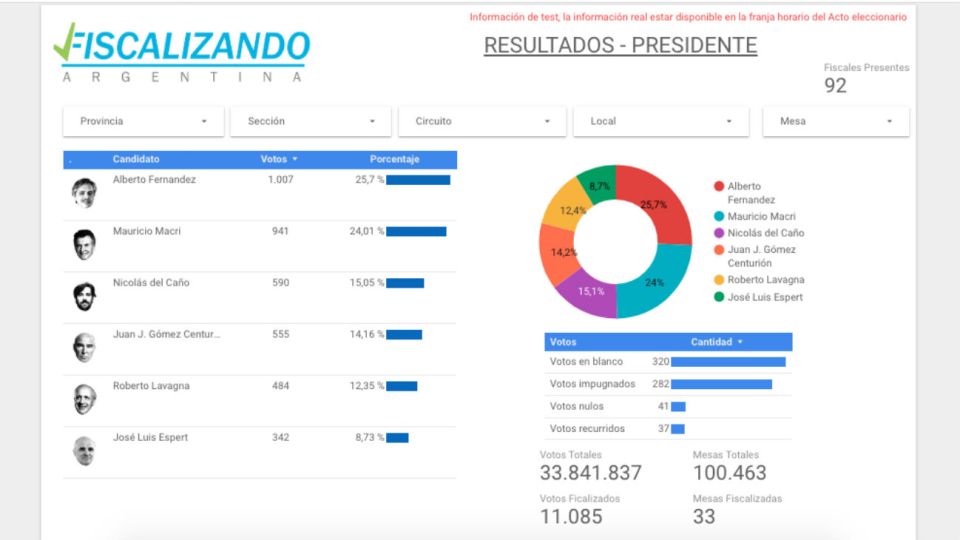Select the 'José Luis Espert' name in table
Image resolution: width=960 pixels, height=540 pixels.
[151, 437]
